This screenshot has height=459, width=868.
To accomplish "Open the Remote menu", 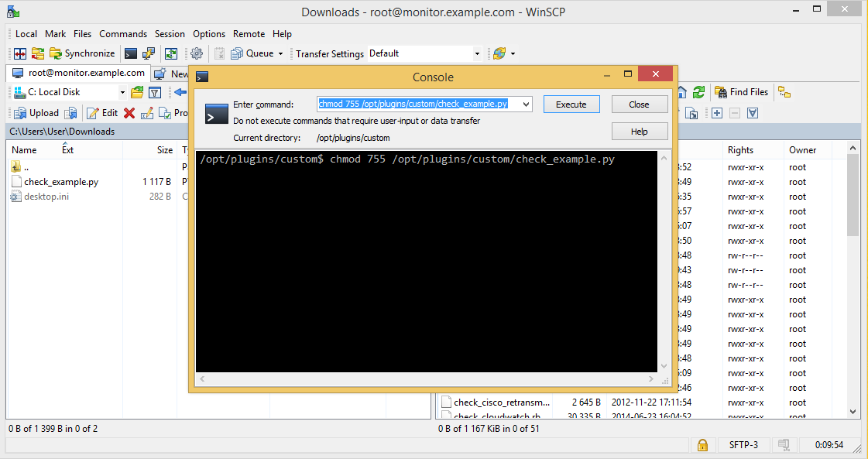I will [x=249, y=34].
